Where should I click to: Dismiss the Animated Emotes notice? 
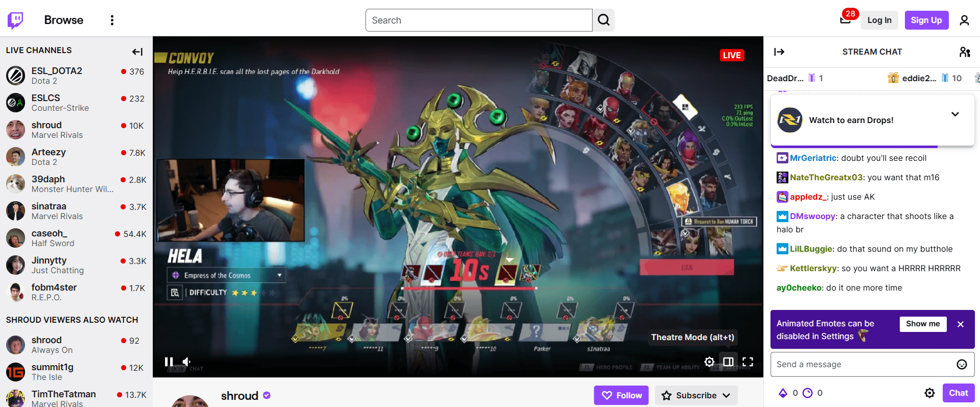click(961, 324)
